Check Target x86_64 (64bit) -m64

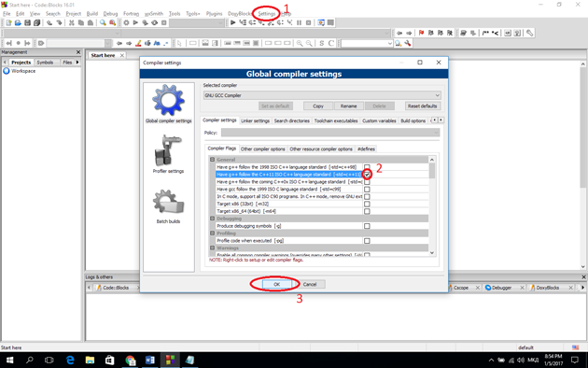click(367, 211)
